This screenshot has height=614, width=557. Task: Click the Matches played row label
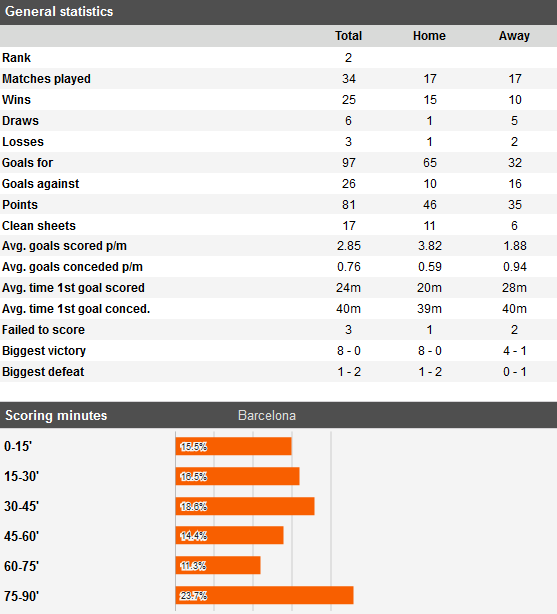pyautogui.click(x=46, y=79)
